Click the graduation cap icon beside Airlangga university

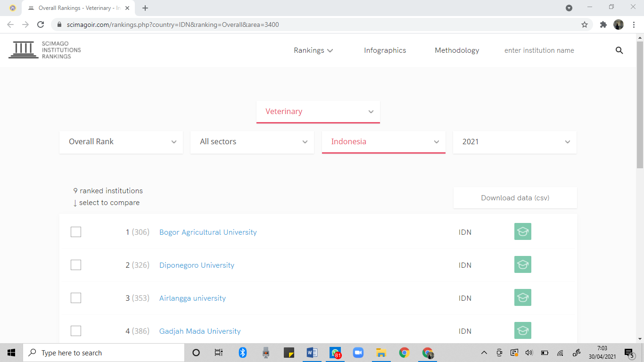click(x=522, y=297)
